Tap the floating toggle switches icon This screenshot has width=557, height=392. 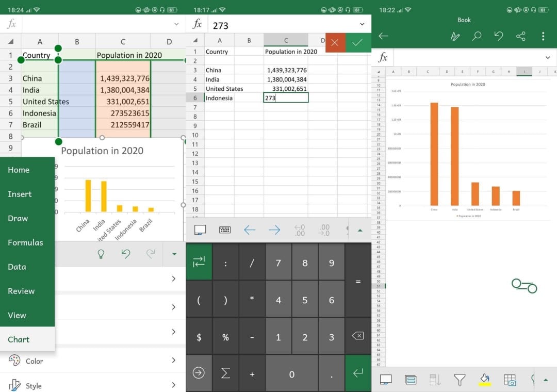point(525,286)
